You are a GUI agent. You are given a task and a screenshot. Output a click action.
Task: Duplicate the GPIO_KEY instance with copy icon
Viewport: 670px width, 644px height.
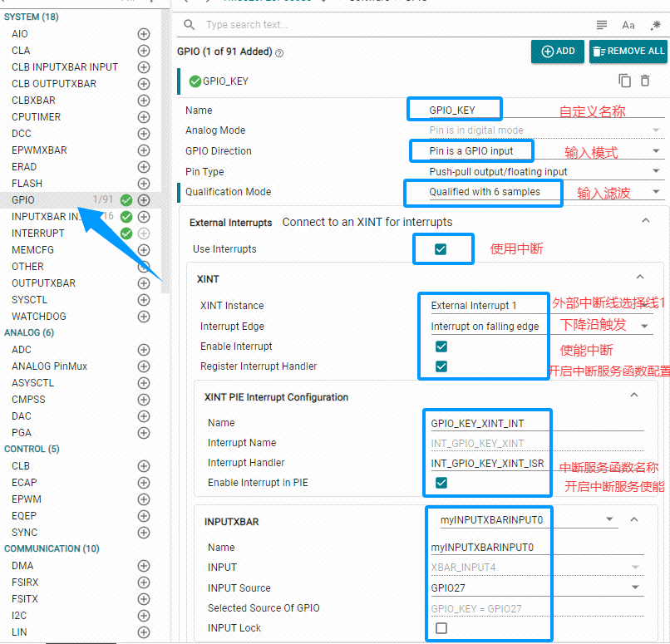tap(624, 81)
